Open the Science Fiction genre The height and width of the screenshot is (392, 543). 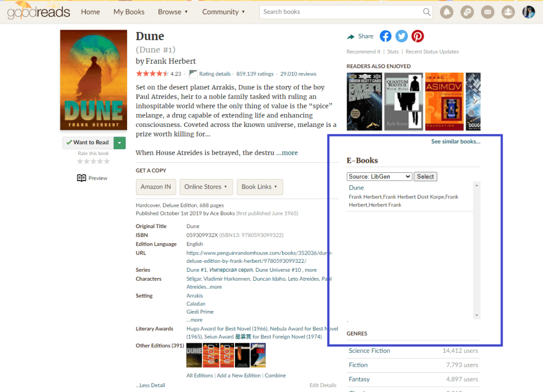[x=369, y=351]
